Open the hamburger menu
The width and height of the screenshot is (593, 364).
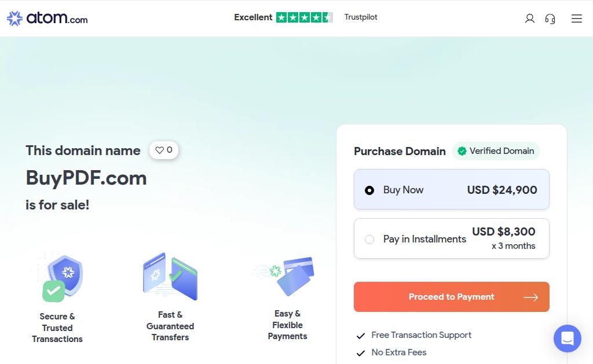tap(576, 19)
